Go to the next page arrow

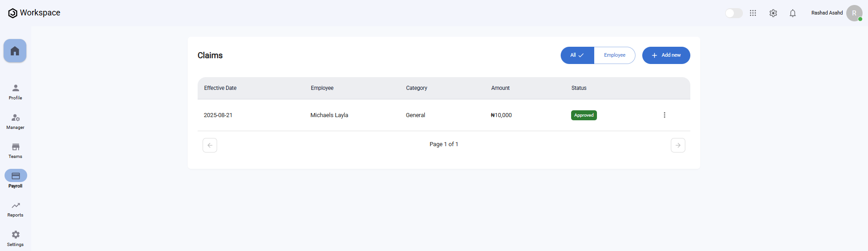tap(678, 145)
